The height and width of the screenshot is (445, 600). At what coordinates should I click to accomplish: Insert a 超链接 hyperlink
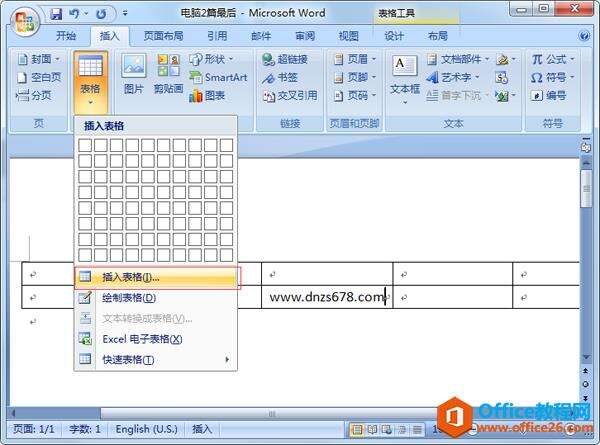285,59
